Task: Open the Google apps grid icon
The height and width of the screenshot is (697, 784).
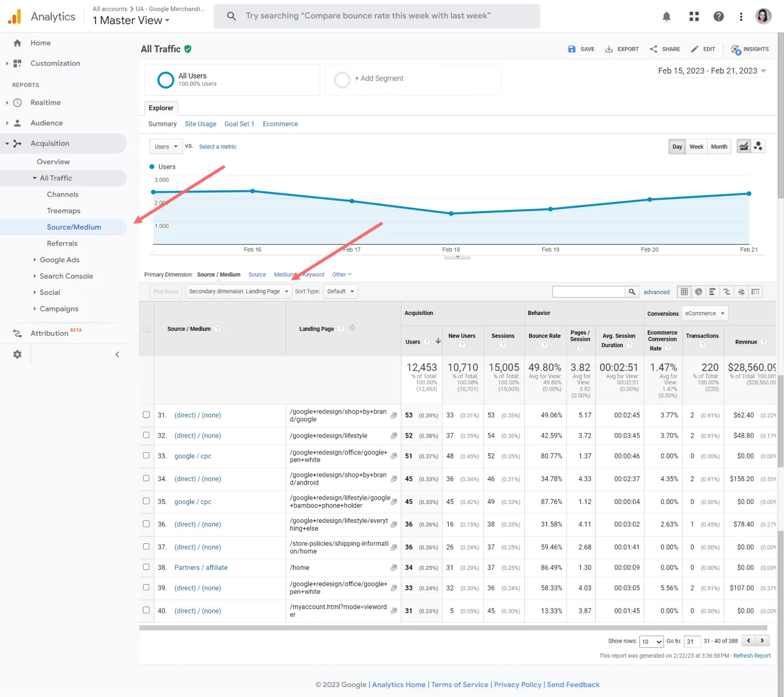Action: click(x=694, y=17)
